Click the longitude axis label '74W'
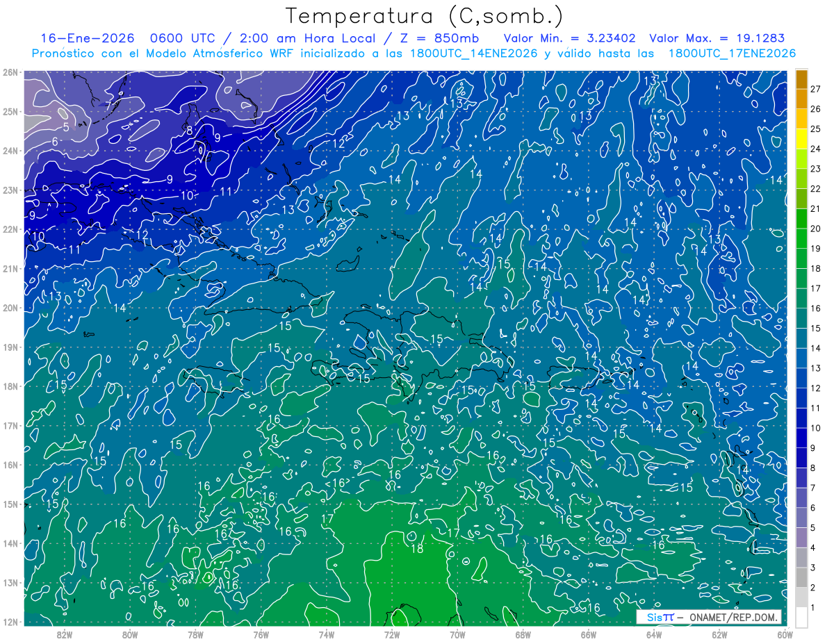This screenshot has height=644, width=834. [x=327, y=635]
